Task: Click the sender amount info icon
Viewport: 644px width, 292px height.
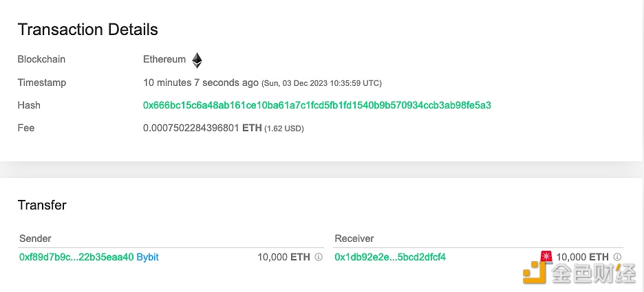Action: point(319,257)
